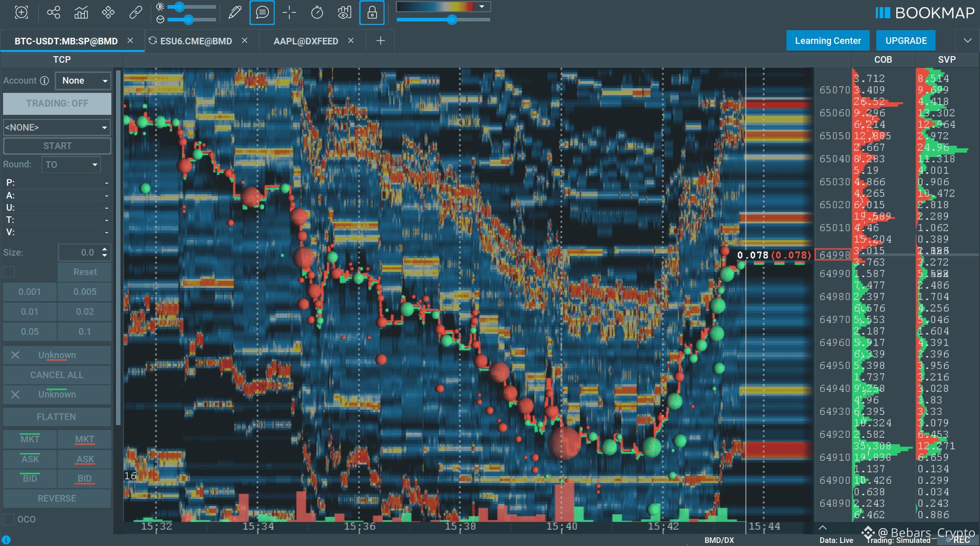Close the AAPL@DXFEED tab
The width and height of the screenshot is (980, 546).
[351, 40]
